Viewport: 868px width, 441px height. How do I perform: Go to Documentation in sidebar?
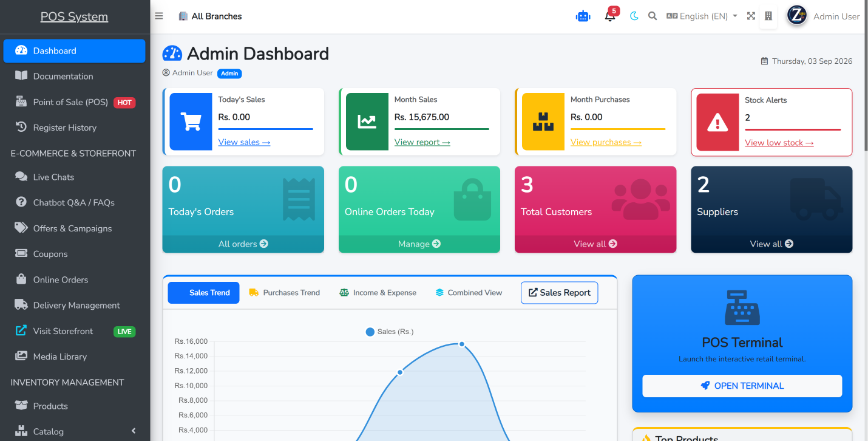(75, 77)
